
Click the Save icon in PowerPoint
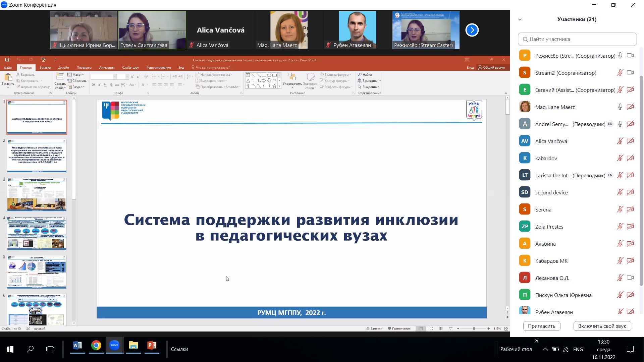pyautogui.click(x=7, y=60)
